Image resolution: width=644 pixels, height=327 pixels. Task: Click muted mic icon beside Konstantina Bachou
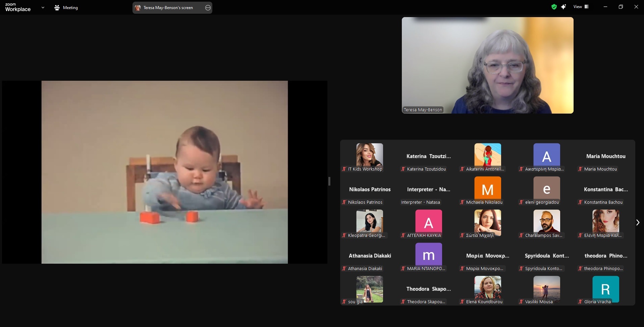point(580,202)
